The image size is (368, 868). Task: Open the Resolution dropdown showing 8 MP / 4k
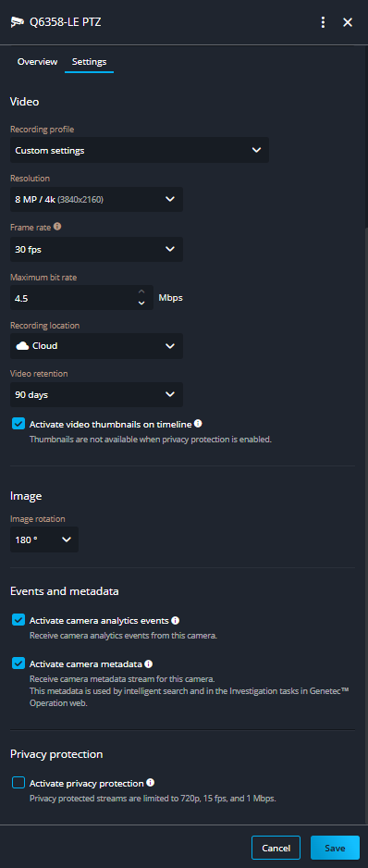(x=96, y=199)
